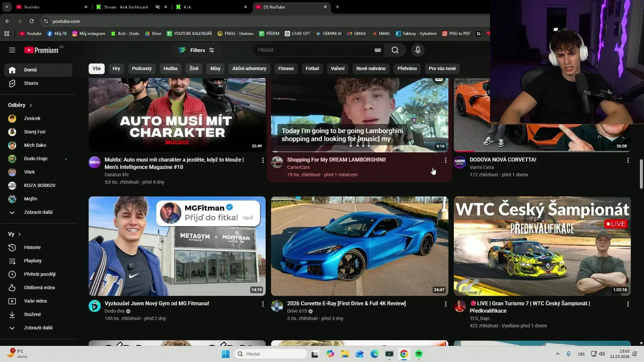The width and height of the screenshot is (644, 362).
Task: Open Playlisty in the sidebar
Action: tap(38, 260)
